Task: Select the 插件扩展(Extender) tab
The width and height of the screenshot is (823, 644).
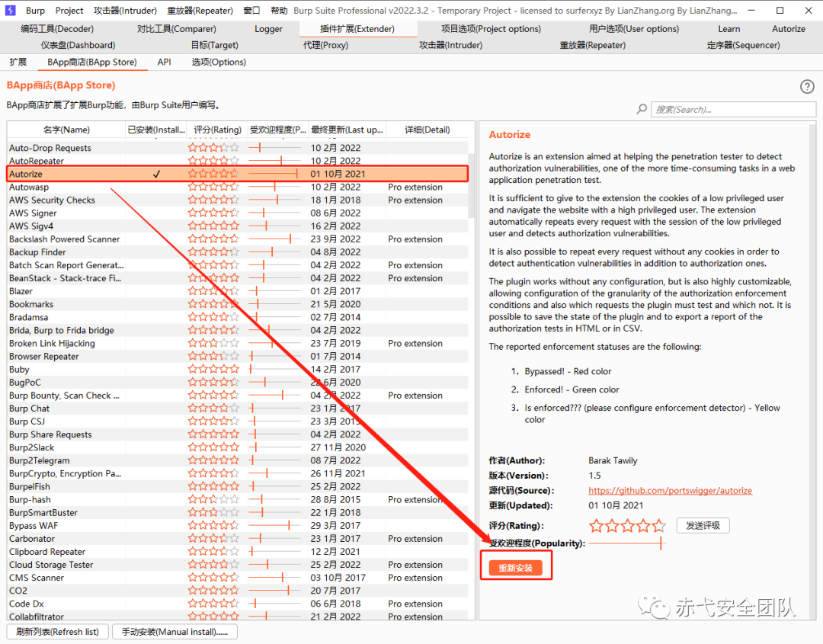Action: (x=357, y=29)
